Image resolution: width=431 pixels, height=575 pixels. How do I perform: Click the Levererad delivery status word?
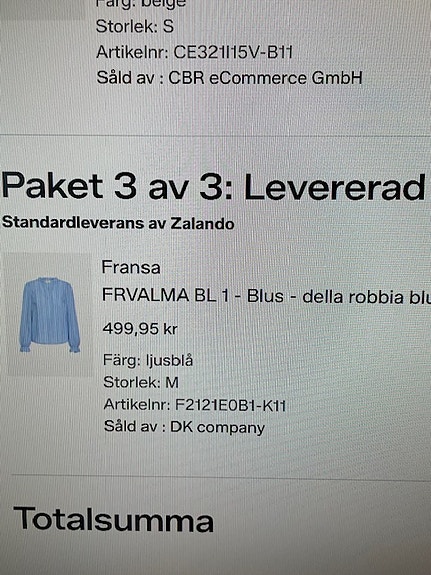pyautogui.click(x=335, y=186)
